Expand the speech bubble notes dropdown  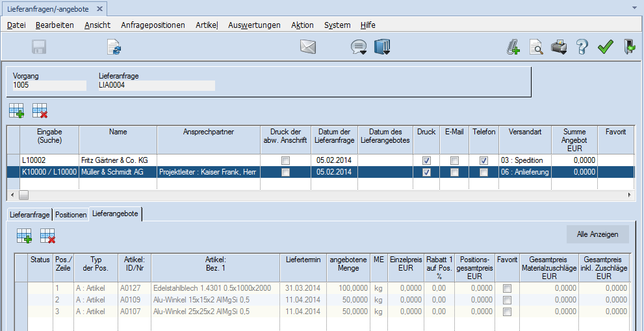pyautogui.click(x=359, y=47)
